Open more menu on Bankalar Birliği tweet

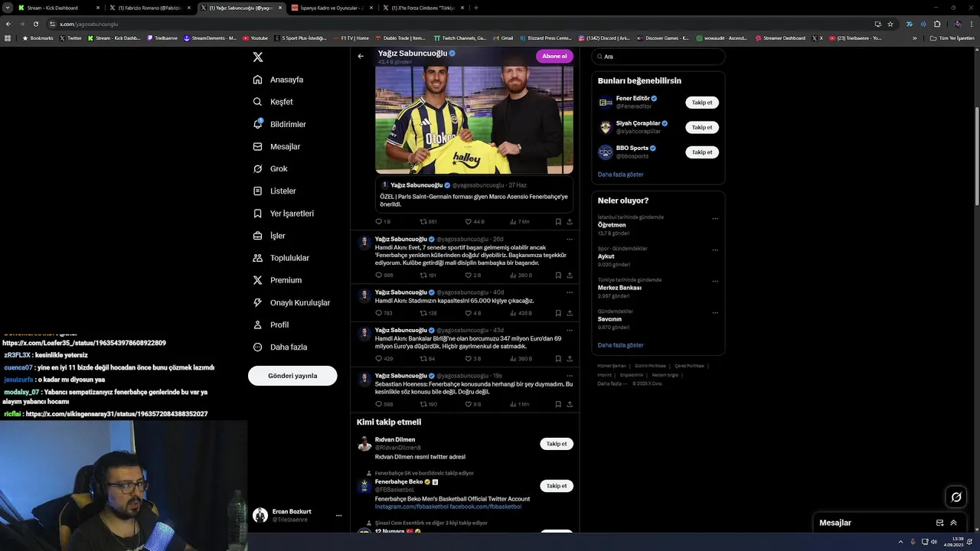pos(569,330)
